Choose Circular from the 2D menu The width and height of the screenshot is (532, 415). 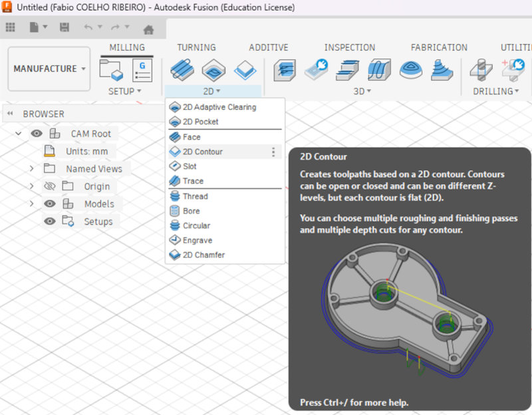[x=225, y=225]
